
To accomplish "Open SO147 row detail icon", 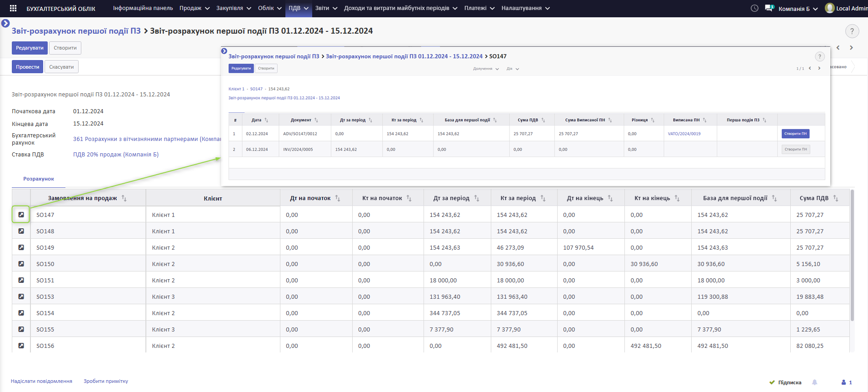I will [x=21, y=215].
